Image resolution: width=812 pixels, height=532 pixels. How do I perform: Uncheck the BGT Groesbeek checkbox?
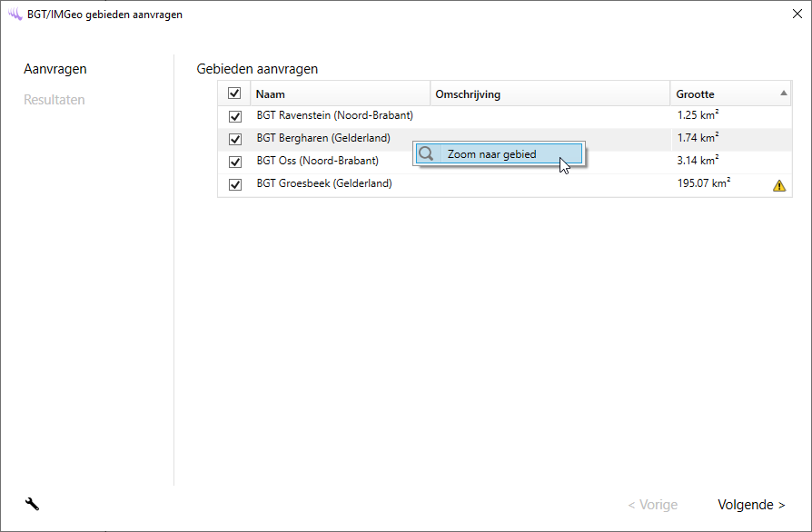[x=235, y=185]
